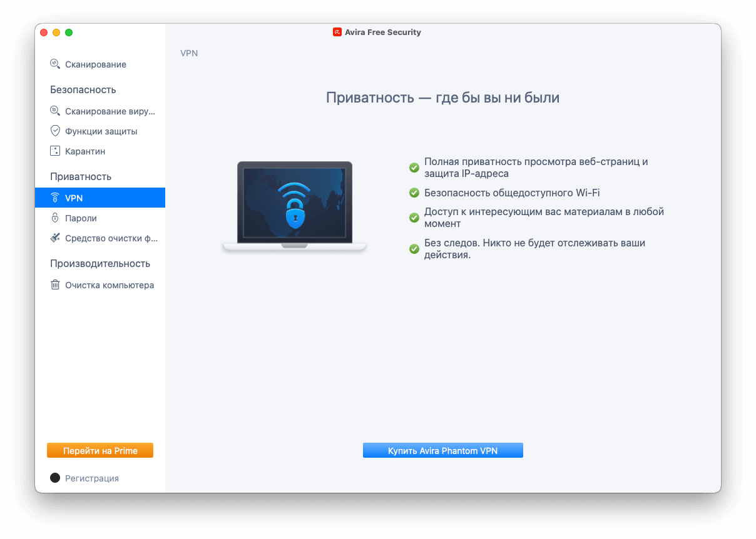Screen dimensions: 756x539
Task: Minimize the window with the yellow button
Action: (x=56, y=32)
